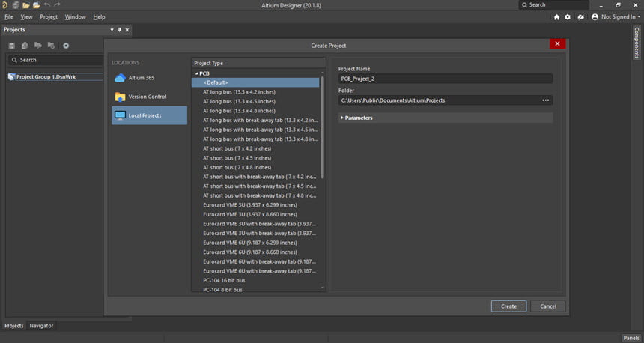Open the Not Signed In dropdown

coord(621,16)
